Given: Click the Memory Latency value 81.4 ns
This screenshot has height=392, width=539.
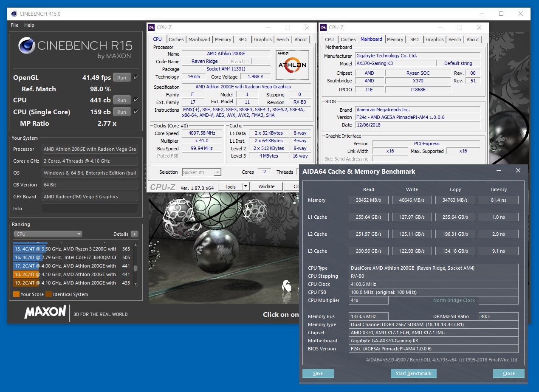Looking at the screenshot, I should point(499,200).
